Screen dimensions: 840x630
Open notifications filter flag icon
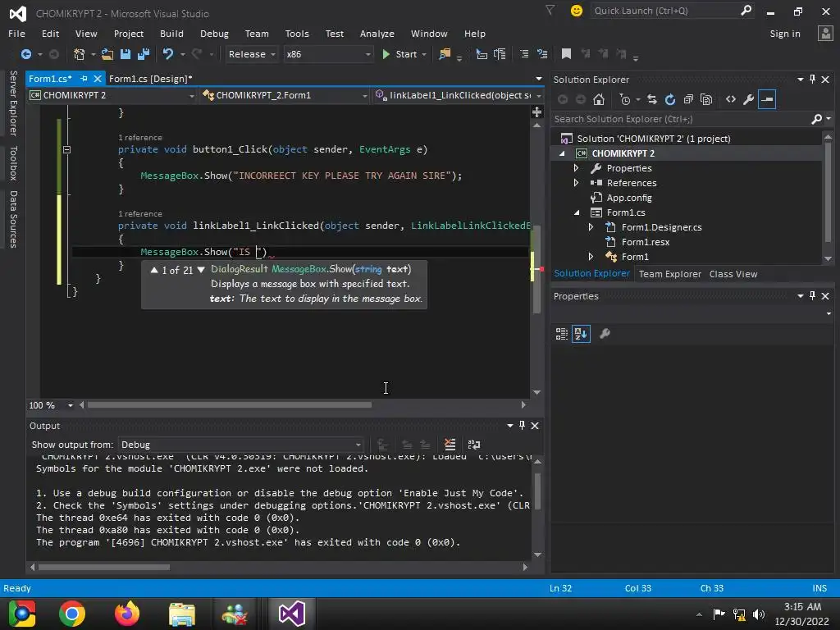tap(550, 10)
